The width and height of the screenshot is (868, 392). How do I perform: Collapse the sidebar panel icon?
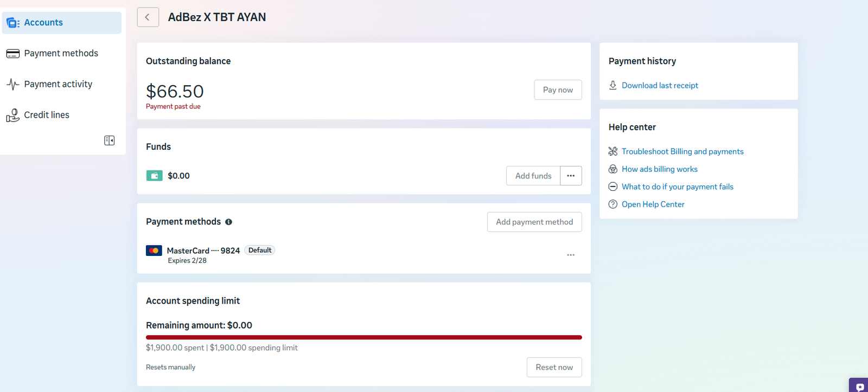109,140
